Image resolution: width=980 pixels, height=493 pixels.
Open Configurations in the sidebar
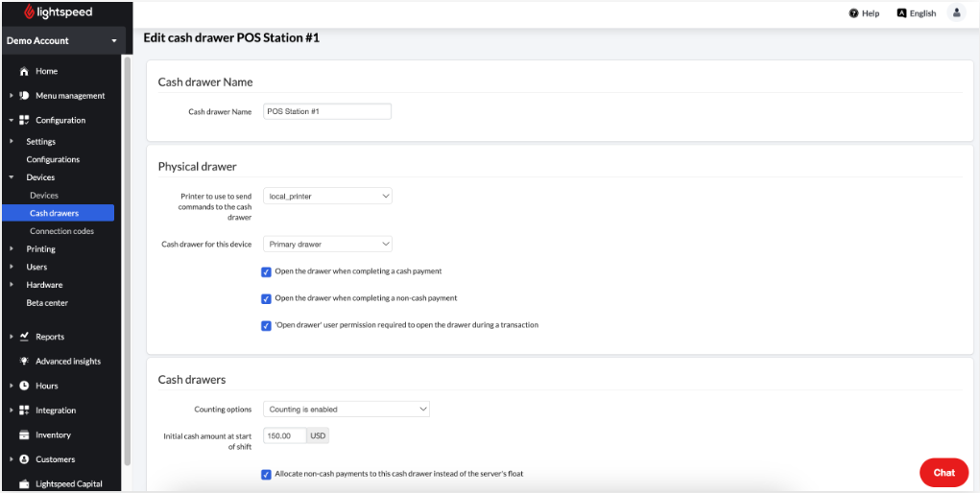(x=53, y=159)
